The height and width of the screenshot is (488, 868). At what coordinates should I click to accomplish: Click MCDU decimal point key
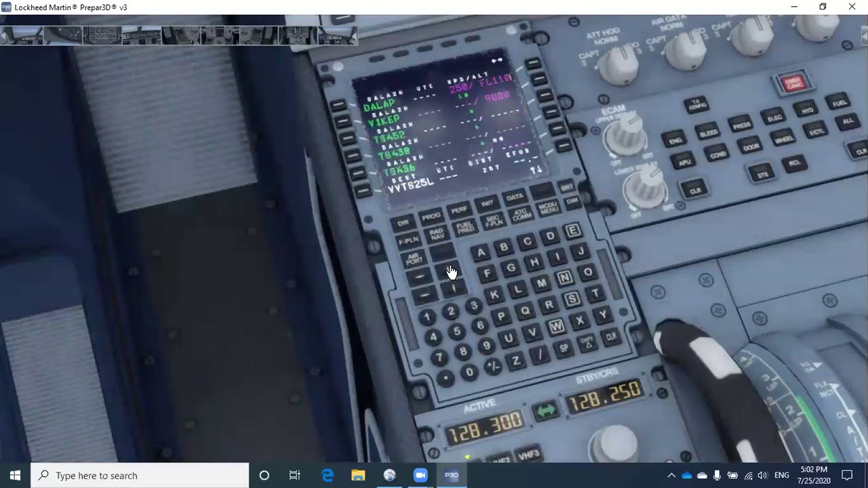446,378
